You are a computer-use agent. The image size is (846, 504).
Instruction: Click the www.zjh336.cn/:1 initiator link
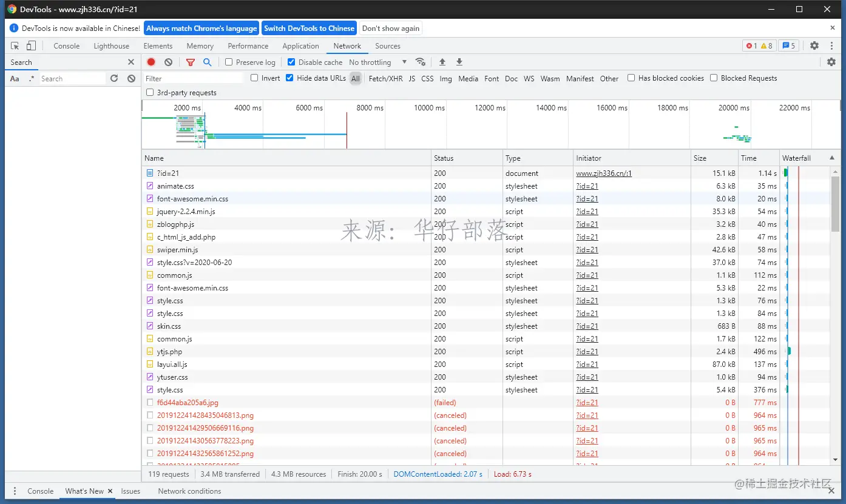[x=604, y=173]
